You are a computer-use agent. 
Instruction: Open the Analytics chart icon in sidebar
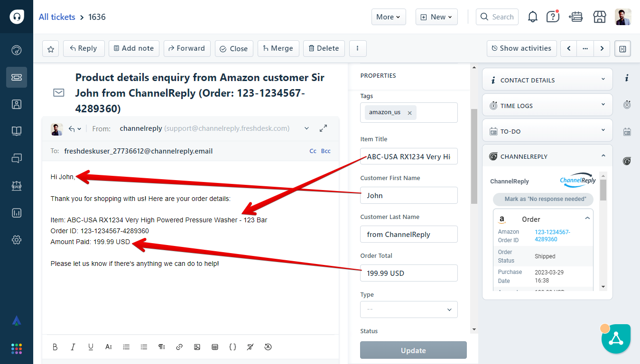[17, 213]
